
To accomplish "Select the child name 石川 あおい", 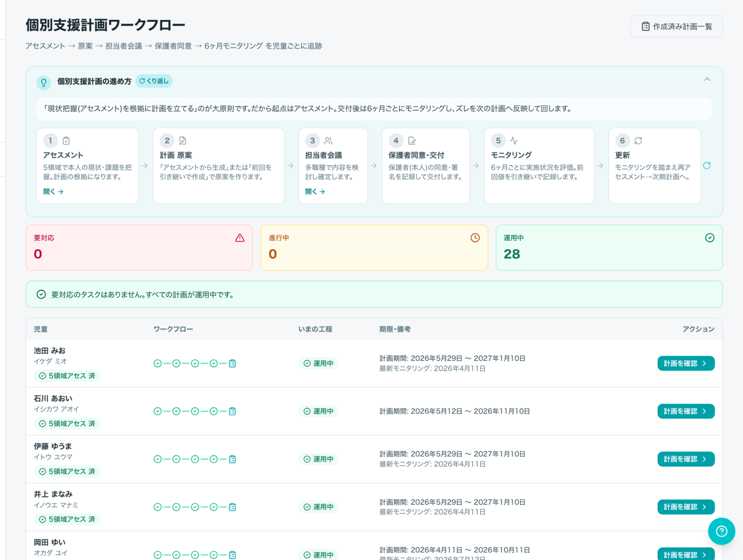I will coord(53,399).
